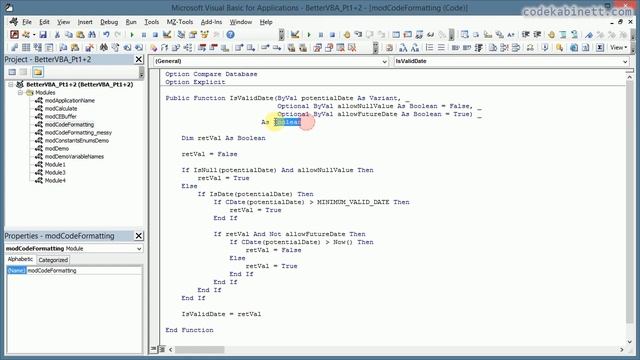Viewport: 640px width, 360px height.
Task: Open Find with the binoculars icon in Standard toolbar
Action: pyautogui.click(x=92, y=35)
